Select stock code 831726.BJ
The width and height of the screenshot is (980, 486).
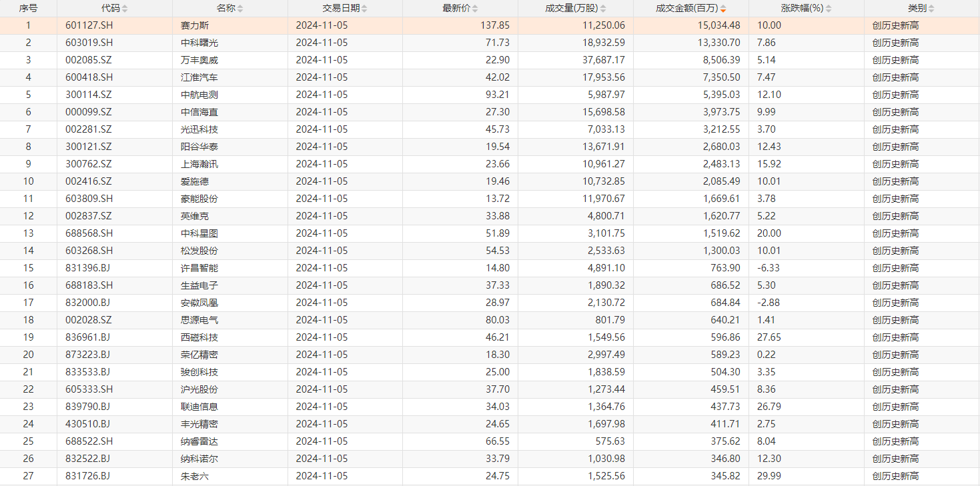89,476
